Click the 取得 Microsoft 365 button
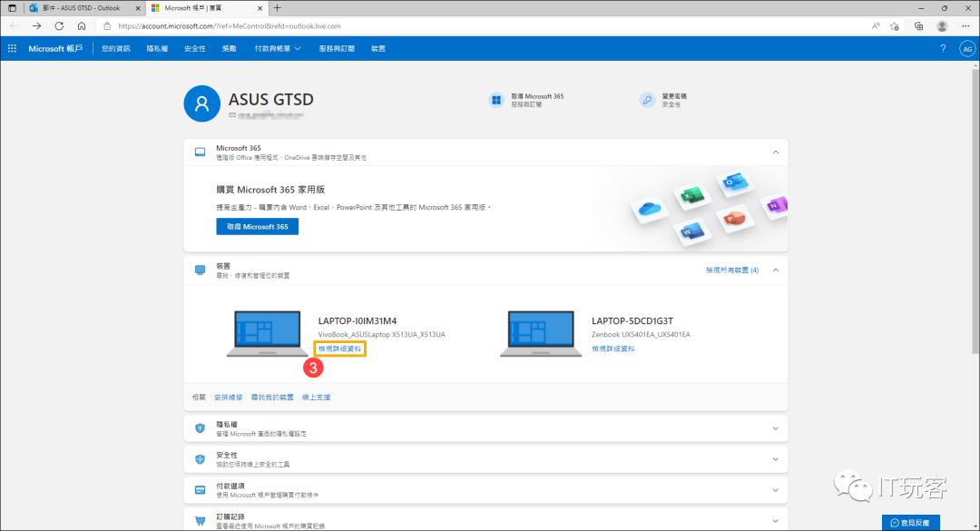The image size is (980, 531). pos(257,226)
